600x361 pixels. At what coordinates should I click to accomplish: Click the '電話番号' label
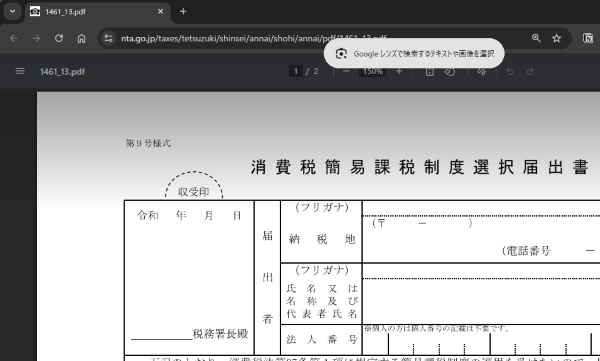click(x=527, y=251)
